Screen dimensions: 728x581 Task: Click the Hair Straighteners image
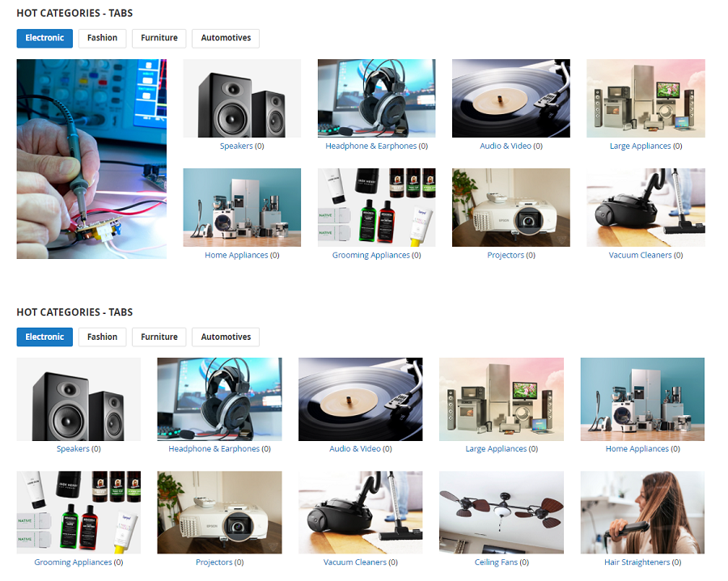[642, 512]
